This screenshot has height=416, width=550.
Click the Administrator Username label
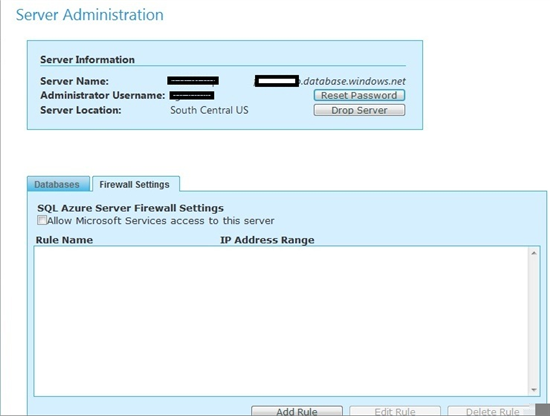click(x=102, y=95)
